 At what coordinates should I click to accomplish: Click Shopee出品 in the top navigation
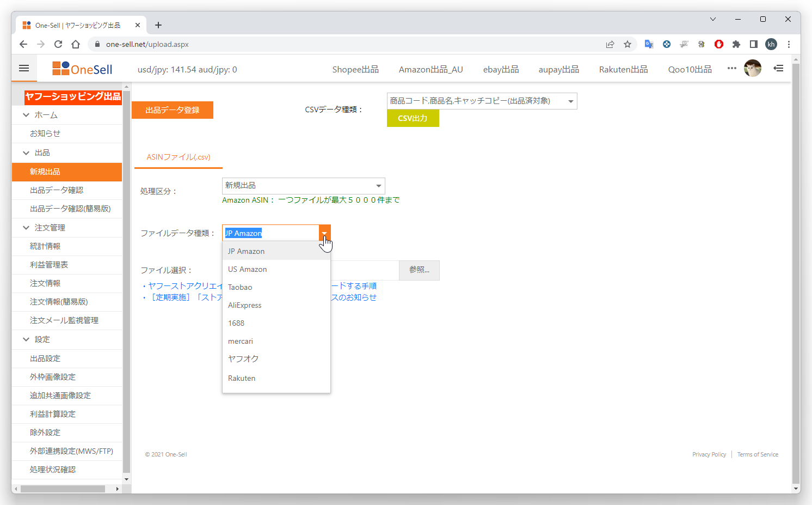pyautogui.click(x=355, y=69)
